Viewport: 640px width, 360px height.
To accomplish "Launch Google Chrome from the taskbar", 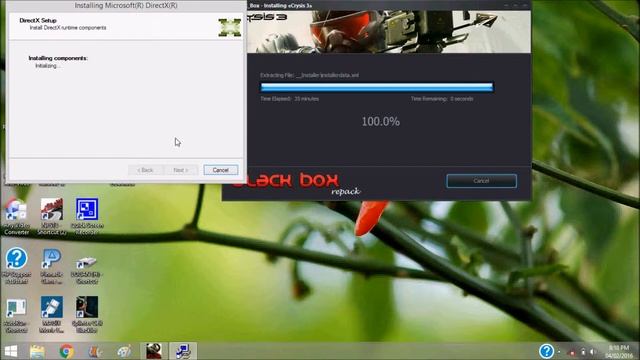I will click(67, 351).
